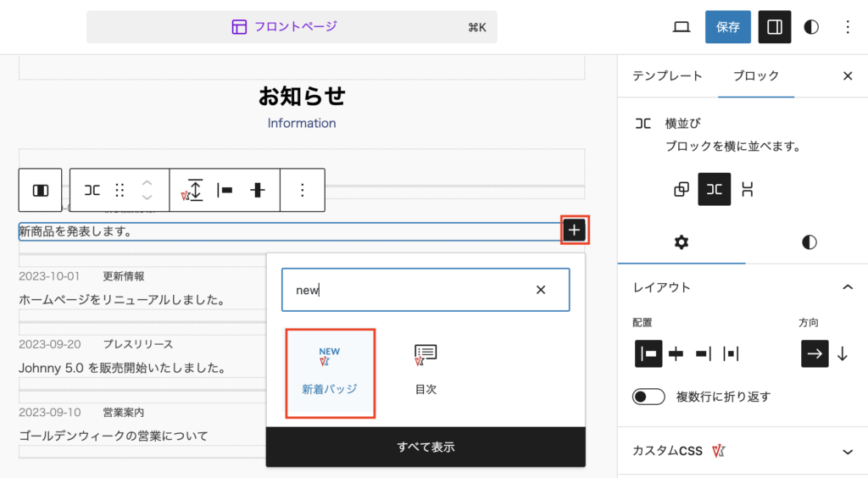Open the フロントページ command palette bar
This screenshot has height=478, width=868.
click(292, 27)
